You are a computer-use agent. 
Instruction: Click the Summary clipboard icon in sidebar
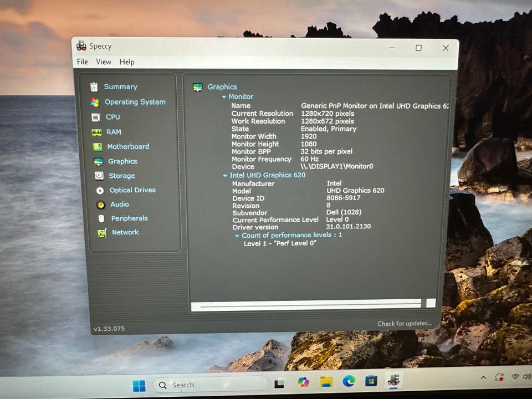click(94, 87)
